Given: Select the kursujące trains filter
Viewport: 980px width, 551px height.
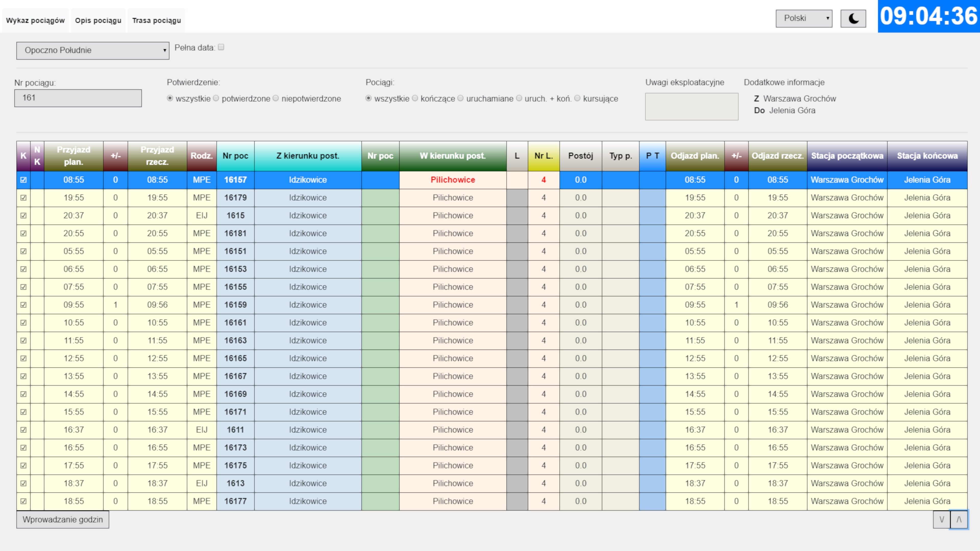Looking at the screenshot, I should pyautogui.click(x=577, y=98).
